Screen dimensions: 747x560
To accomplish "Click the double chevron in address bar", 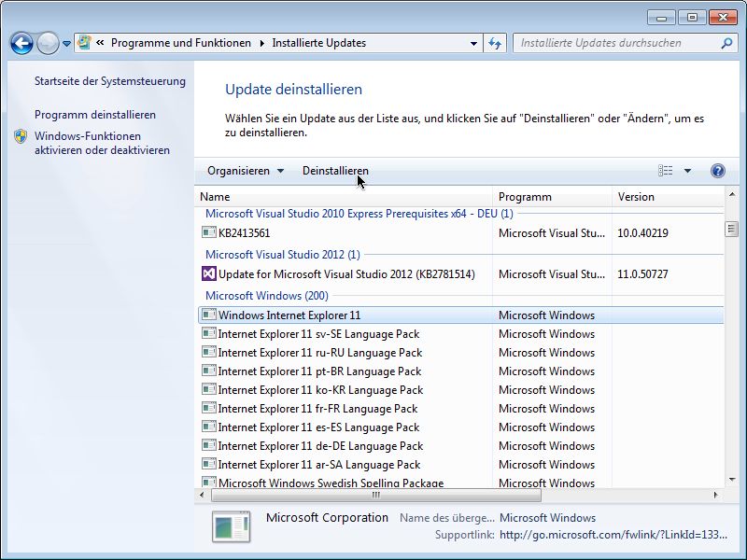I will pos(100,43).
